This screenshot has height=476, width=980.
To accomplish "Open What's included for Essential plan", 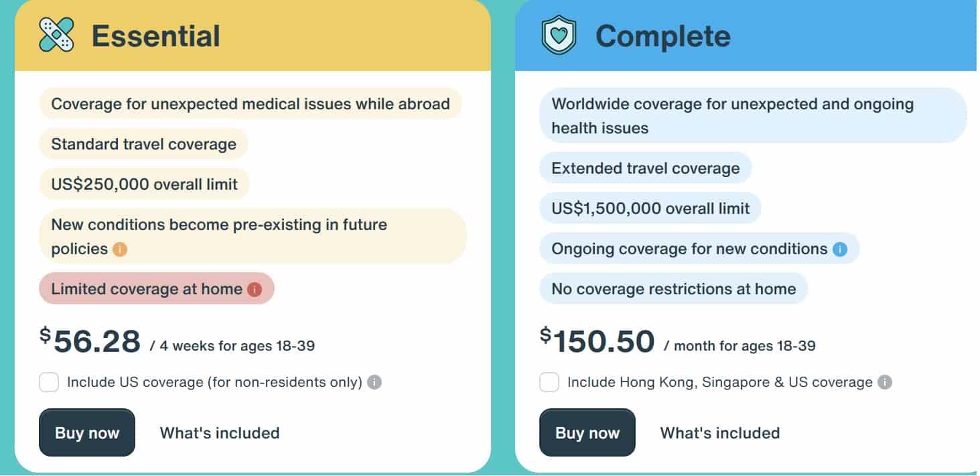I will click(220, 433).
